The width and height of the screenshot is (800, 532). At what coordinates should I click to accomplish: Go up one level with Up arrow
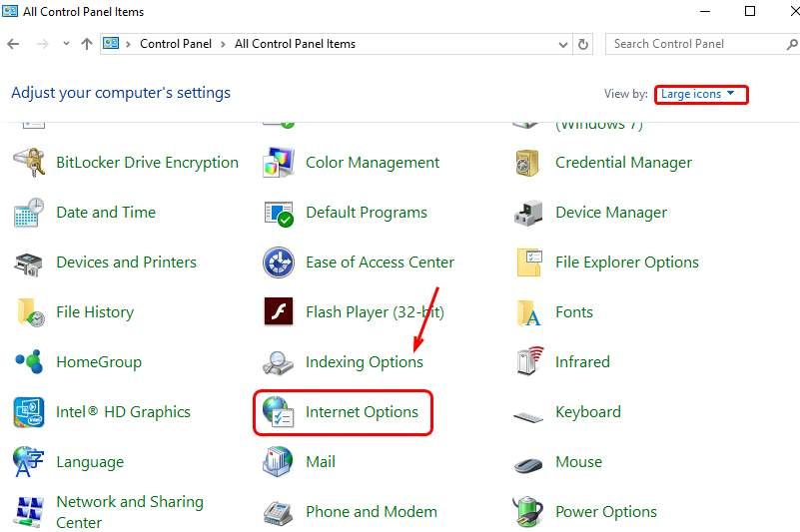[87, 44]
